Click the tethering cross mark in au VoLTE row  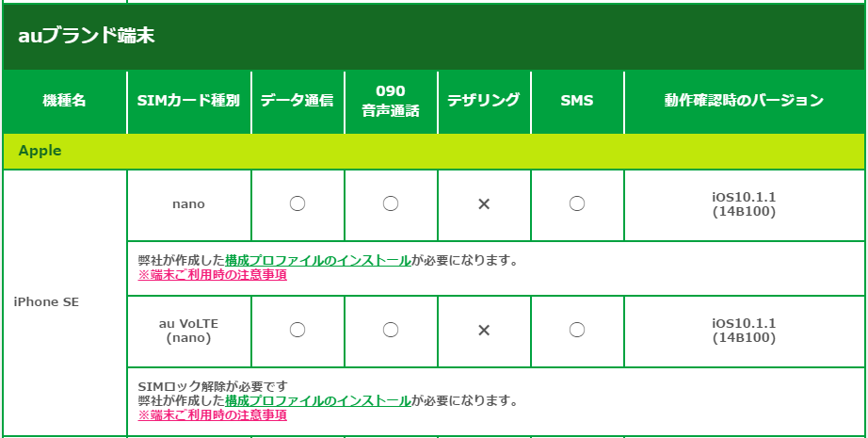[484, 331]
